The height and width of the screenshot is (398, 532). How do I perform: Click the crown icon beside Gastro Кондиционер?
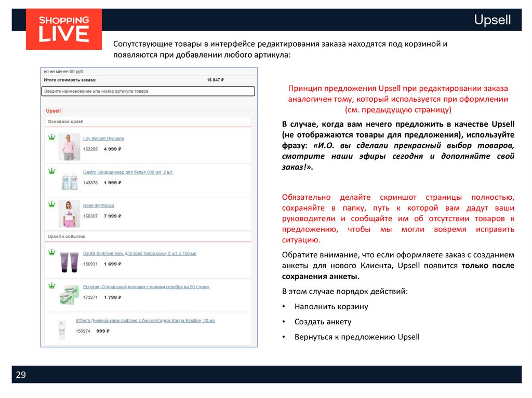[51, 171]
